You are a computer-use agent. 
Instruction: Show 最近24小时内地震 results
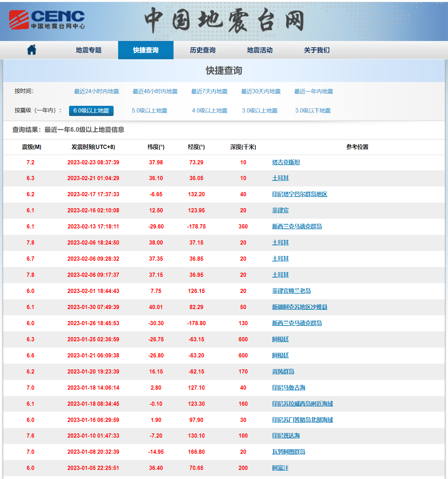(96, 91)
